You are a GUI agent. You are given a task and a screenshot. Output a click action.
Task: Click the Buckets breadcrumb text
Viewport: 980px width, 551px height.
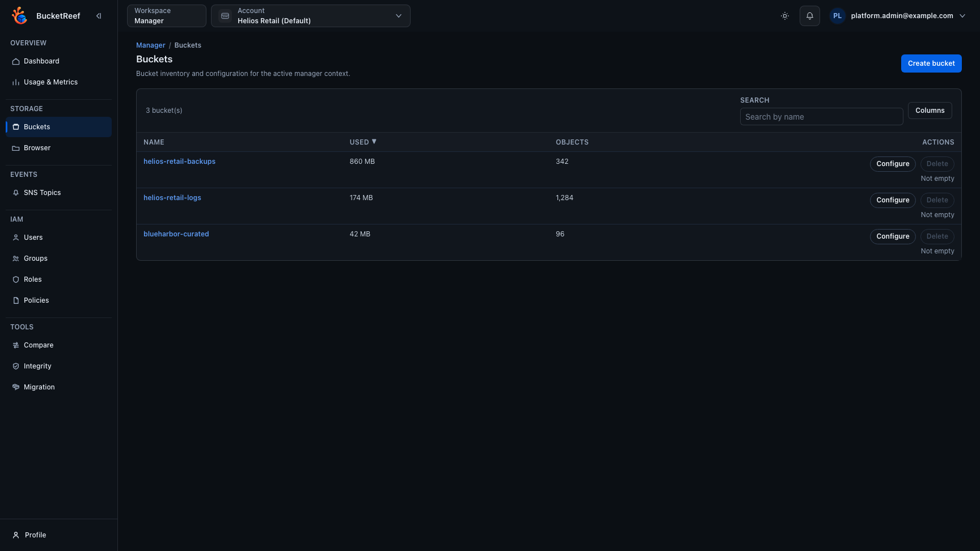[x=188, y=45]
